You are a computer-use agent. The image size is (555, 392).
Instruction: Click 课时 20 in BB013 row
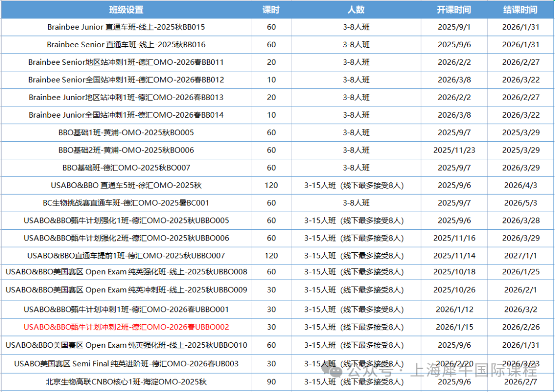click(271, 97)
